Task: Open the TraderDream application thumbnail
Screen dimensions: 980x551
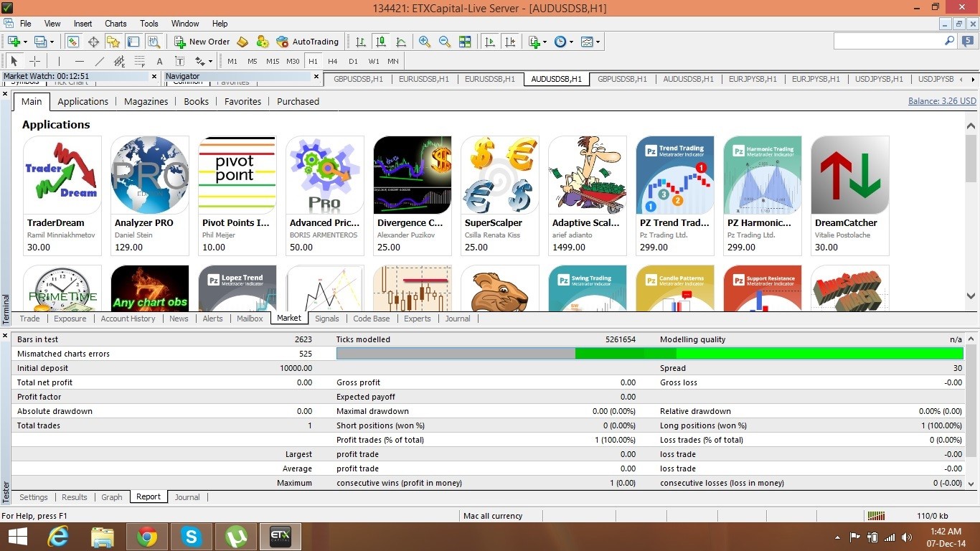Action: [x=62, y=176]
